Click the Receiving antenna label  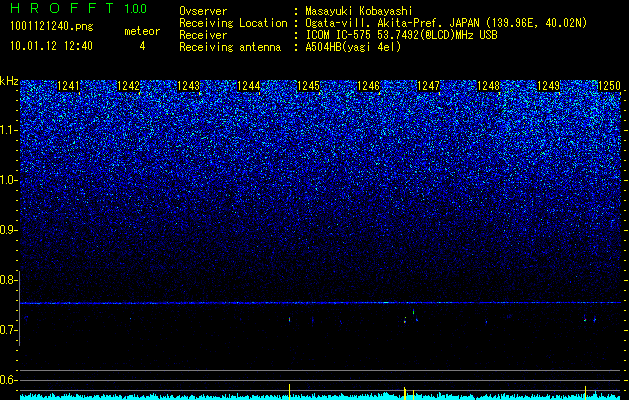(x=230, y=47)
